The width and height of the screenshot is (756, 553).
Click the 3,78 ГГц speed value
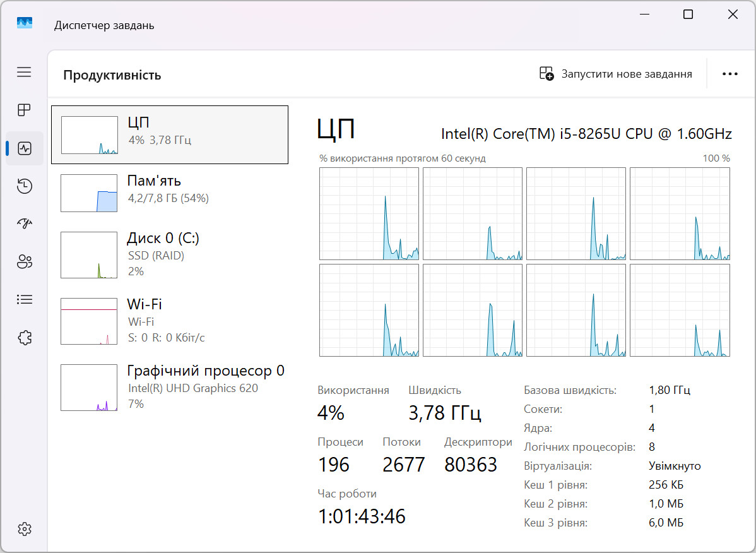(445, 413)
